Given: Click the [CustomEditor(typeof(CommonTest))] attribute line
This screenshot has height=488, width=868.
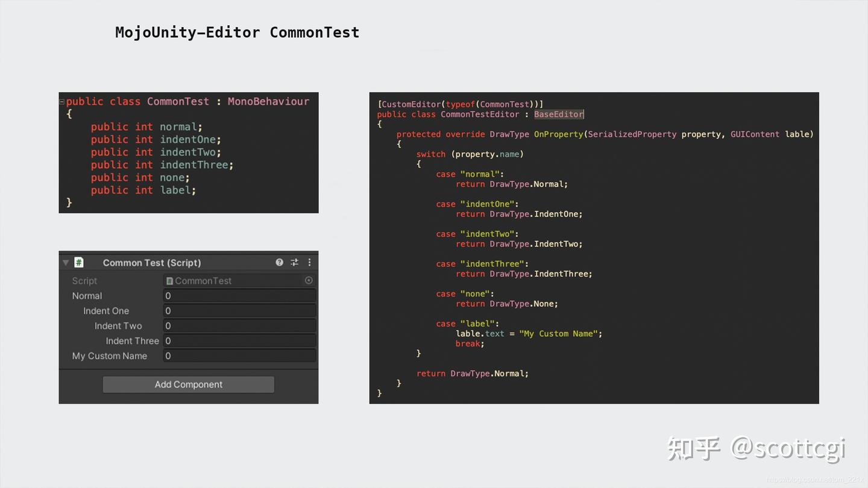Looking at the screenshot, I should [461, 104].
